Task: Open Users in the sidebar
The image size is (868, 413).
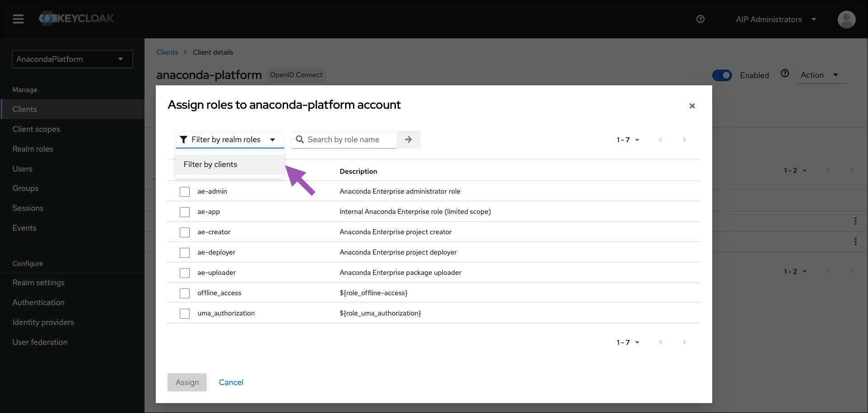Action: click(72, 169)
